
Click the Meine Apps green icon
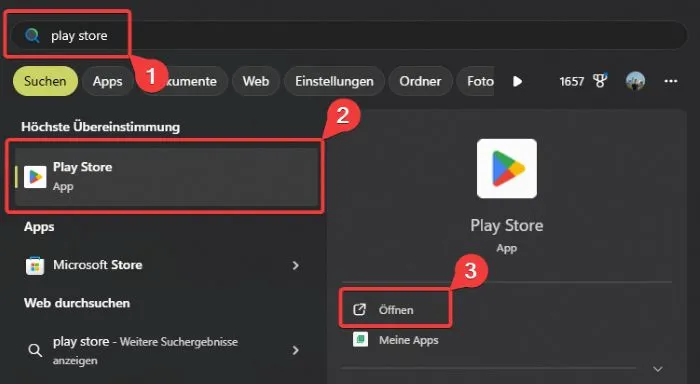360,340
